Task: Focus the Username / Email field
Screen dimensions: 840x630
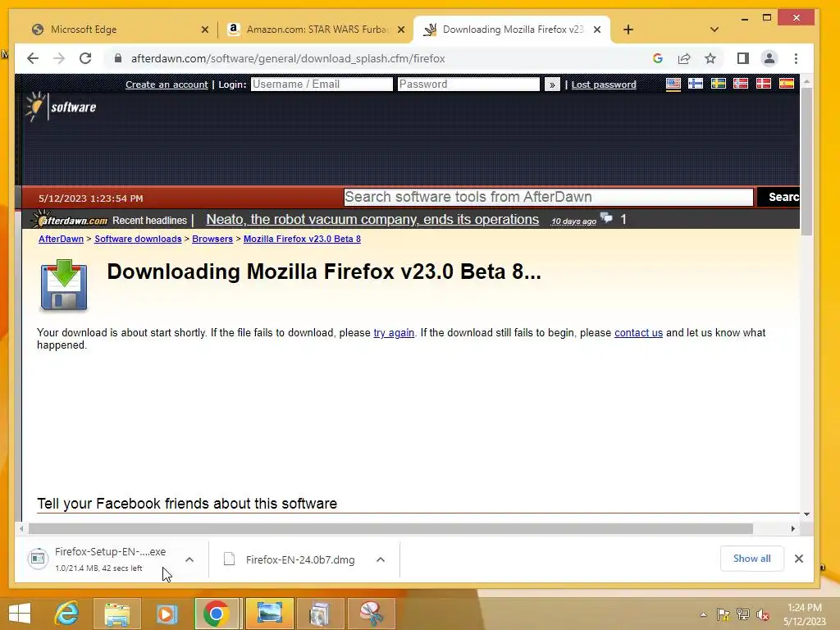Action: tap(322, 84)
